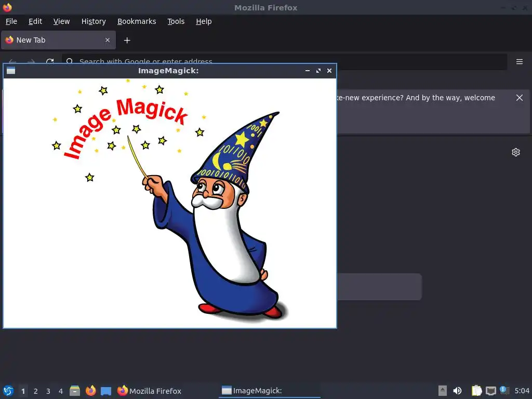Screen dimensions: 532x399
Task: Close the New Tab tab
Action: tap(108, 40)
